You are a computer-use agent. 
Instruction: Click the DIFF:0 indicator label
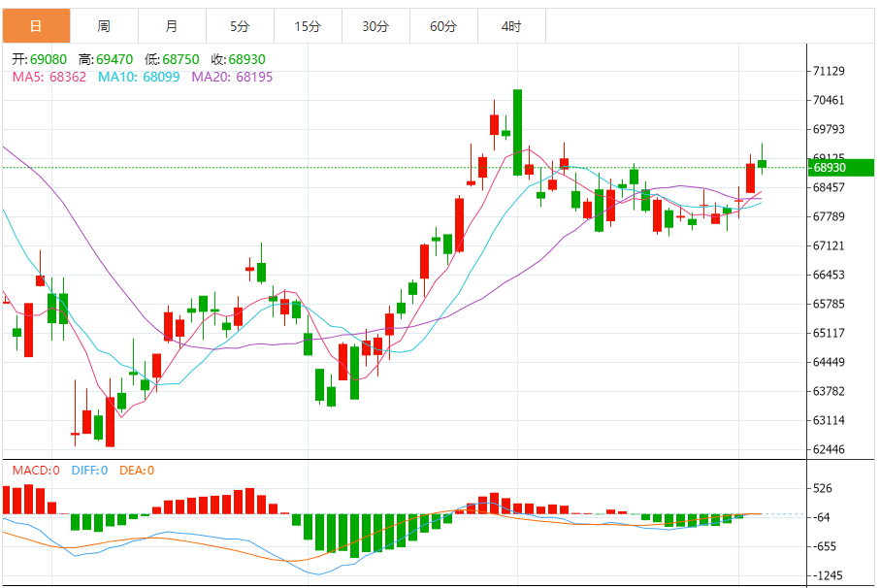[x=90, y=471]
